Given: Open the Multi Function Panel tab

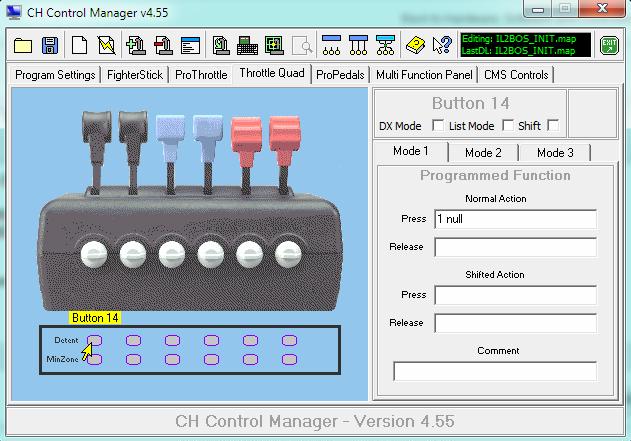Looking at the screenshot, I should [x=425, y=75].
